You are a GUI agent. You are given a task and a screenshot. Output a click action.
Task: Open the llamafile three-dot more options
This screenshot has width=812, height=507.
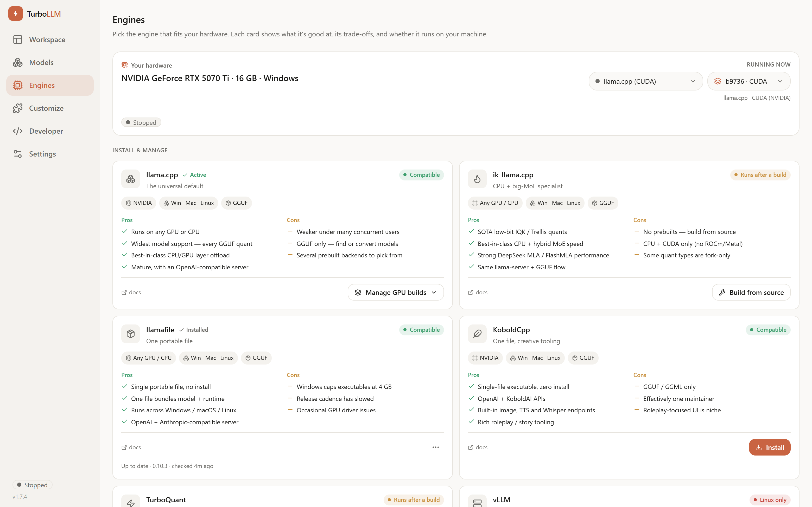[x=435, y=447]
